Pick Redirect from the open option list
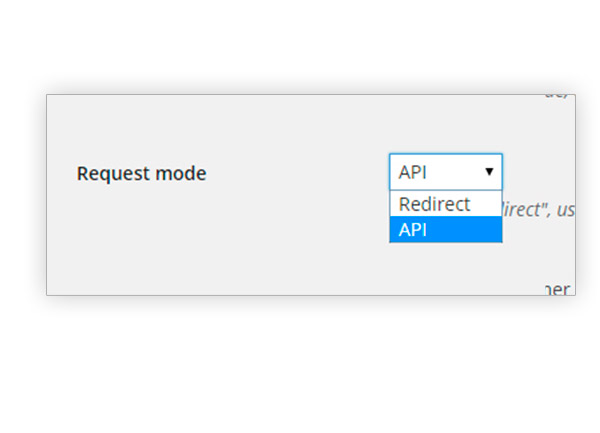Screen dimensions: 600x433 tap(435, 204)
